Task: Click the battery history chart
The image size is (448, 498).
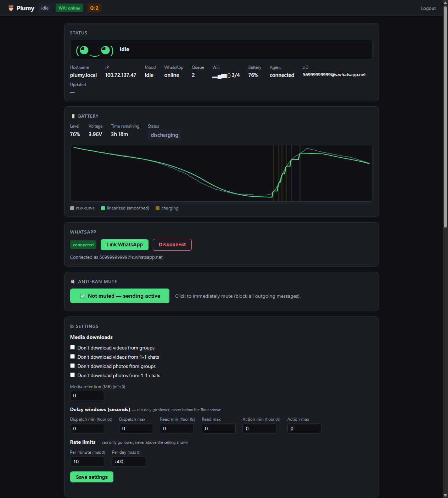Action: click(x=222, y=173)
